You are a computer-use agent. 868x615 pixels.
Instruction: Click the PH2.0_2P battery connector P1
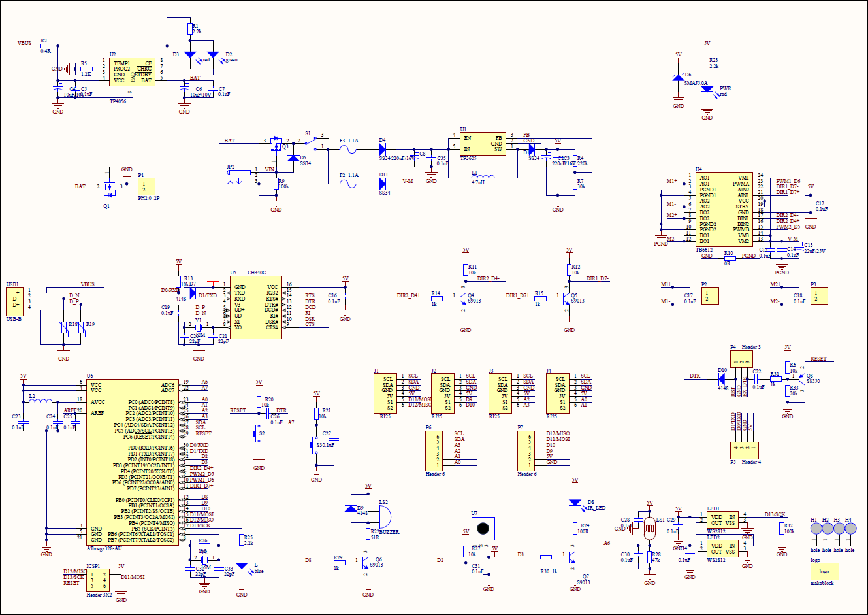click(x=147, y=186)
